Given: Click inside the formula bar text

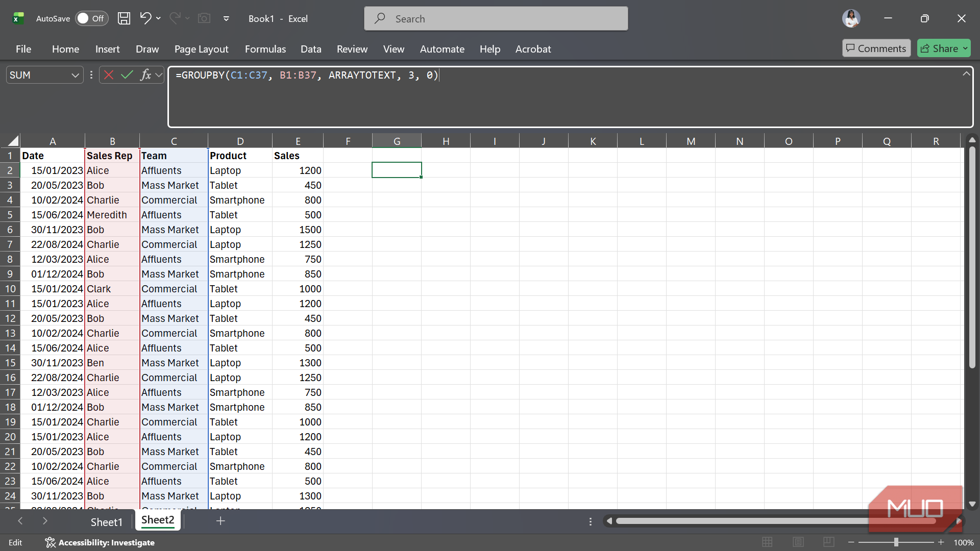Looking at the screenshot, I should point(307,76).
